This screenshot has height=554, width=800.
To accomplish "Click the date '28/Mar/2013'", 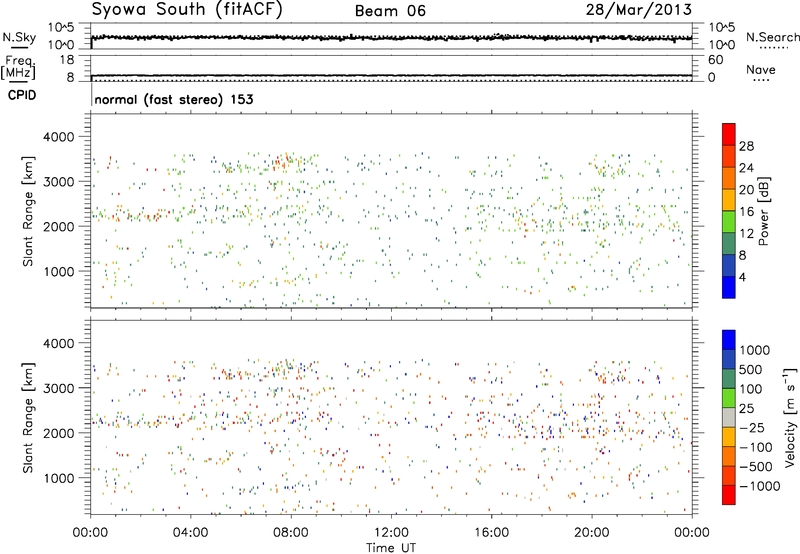I will (638, 9).
